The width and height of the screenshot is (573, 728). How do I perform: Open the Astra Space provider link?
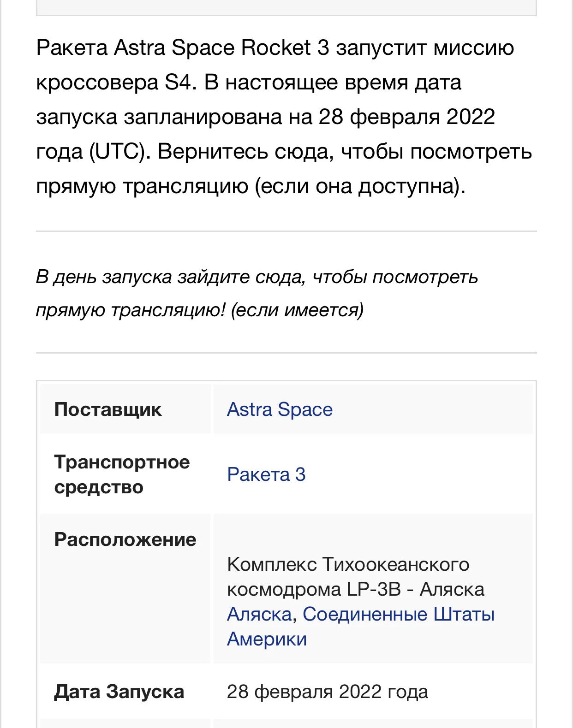click(280, 409)
